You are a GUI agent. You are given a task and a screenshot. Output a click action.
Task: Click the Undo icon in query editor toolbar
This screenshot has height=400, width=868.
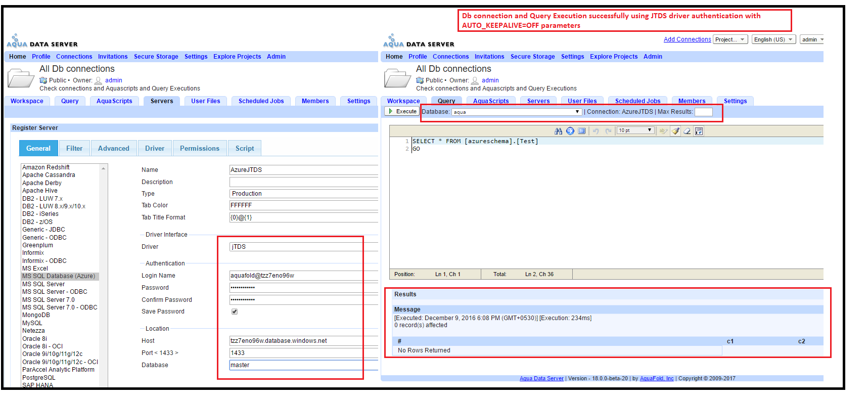[x=596, y=131]
